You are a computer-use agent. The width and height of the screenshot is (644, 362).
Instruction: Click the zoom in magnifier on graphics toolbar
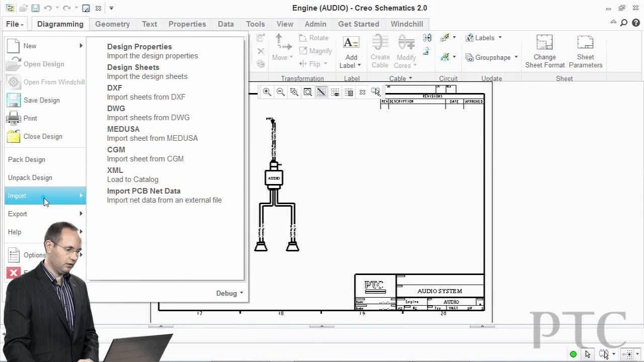[267, 92]
